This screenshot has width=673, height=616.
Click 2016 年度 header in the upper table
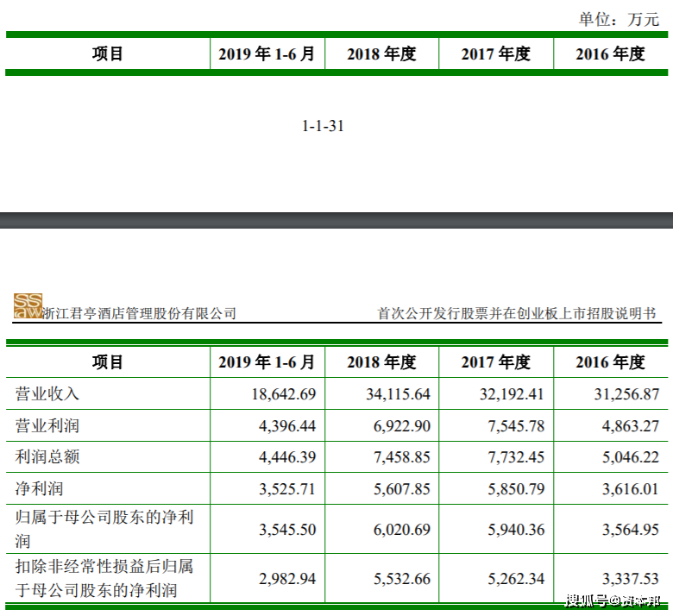pos(610,54)
